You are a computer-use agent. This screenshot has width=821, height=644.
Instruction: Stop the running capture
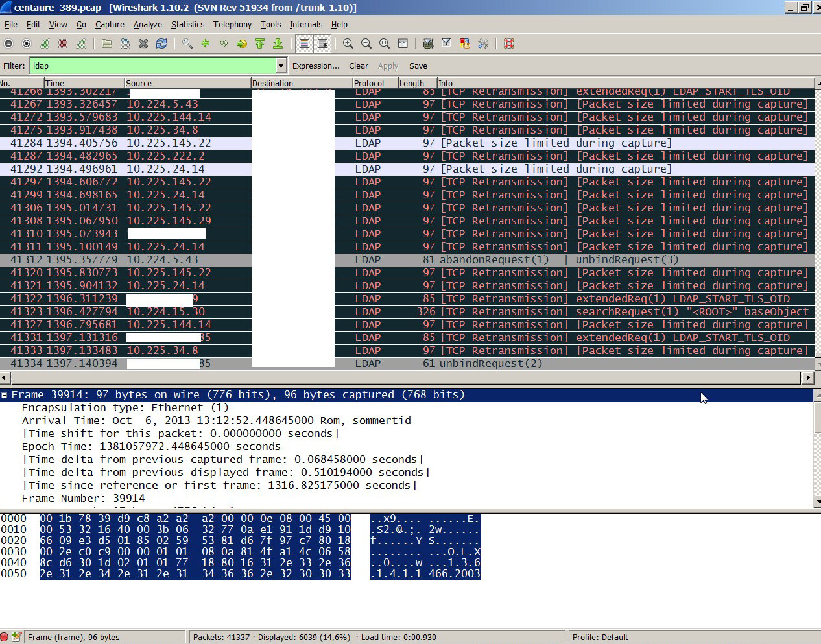pyautogui.click(x=63, y=43)
